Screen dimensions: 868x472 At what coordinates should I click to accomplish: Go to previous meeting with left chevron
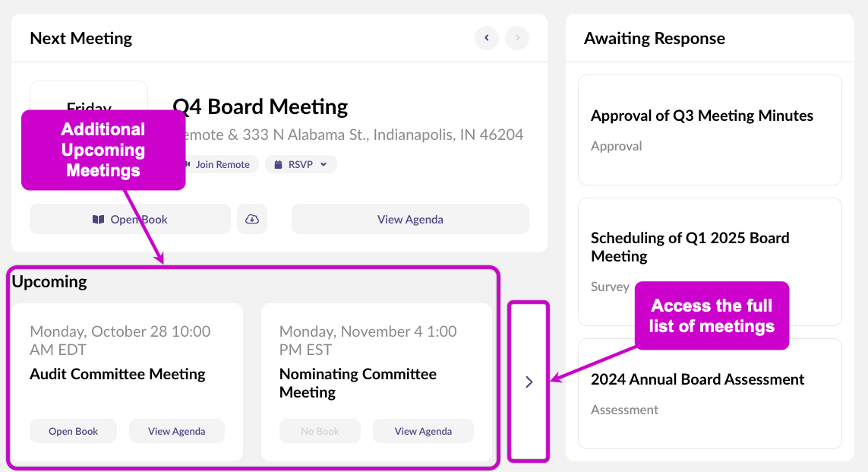tap(487, 38)
